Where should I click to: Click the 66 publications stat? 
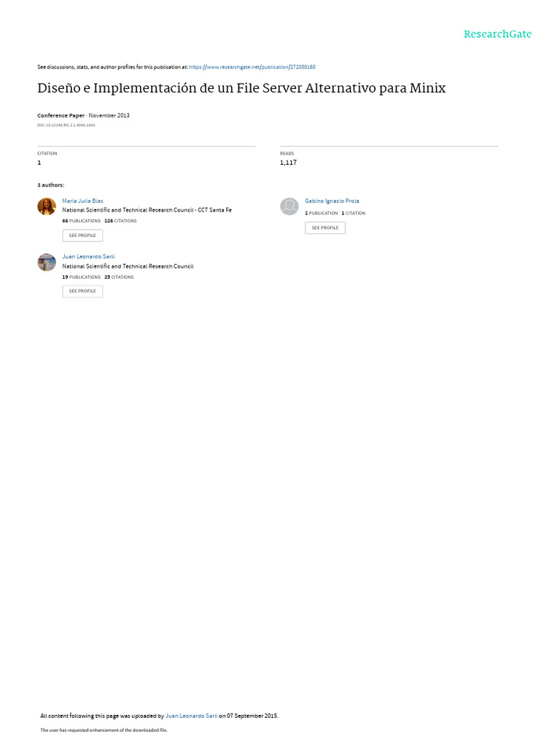[82, 221]
